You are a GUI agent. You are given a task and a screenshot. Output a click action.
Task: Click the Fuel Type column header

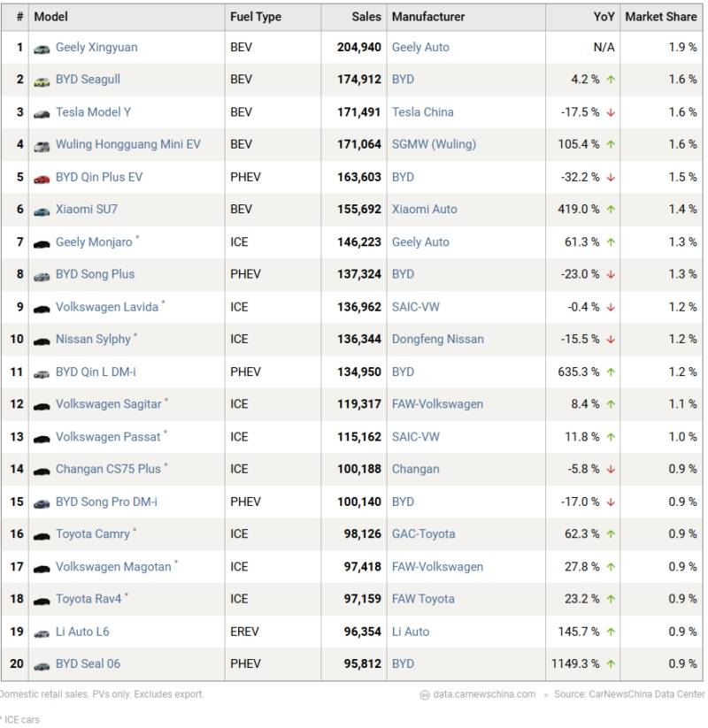256,17
